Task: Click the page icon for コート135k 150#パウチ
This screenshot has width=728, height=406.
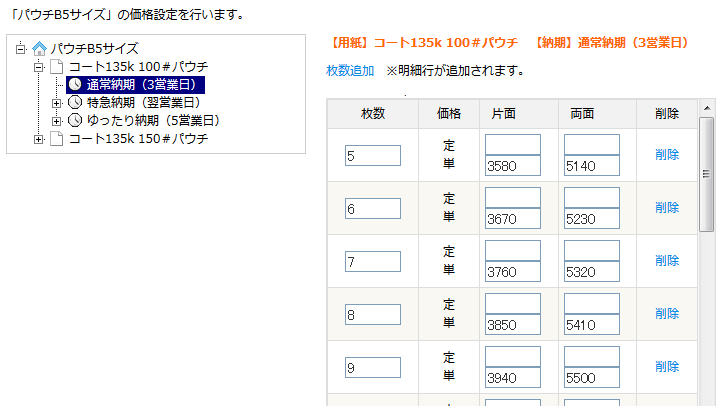Action: [x=57, y=138]
